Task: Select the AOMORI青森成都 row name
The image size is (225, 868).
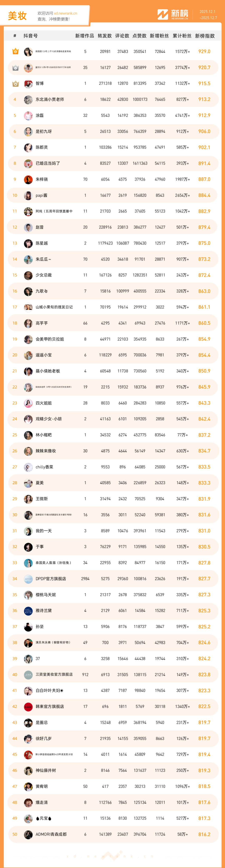Action: point(51,834)
